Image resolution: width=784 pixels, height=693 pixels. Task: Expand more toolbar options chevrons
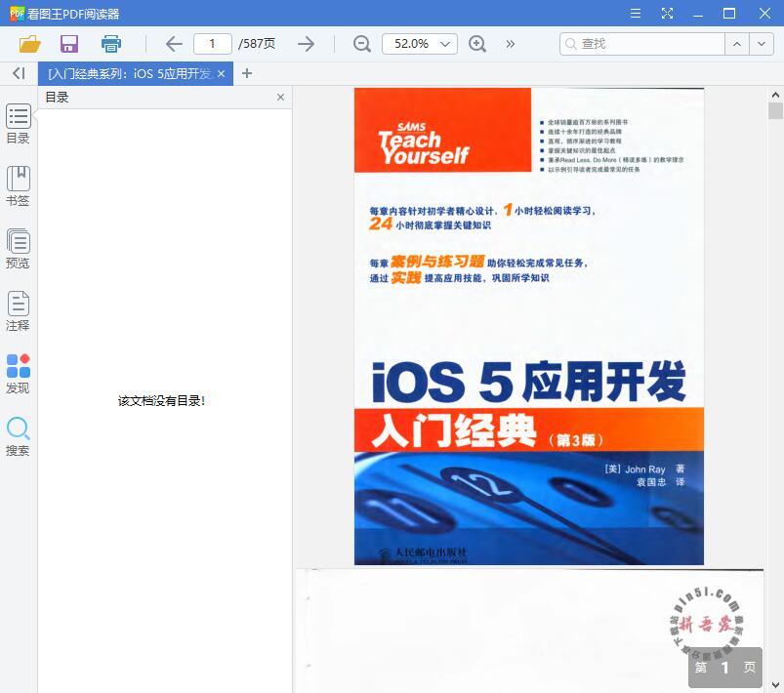[x=510, y=44]
